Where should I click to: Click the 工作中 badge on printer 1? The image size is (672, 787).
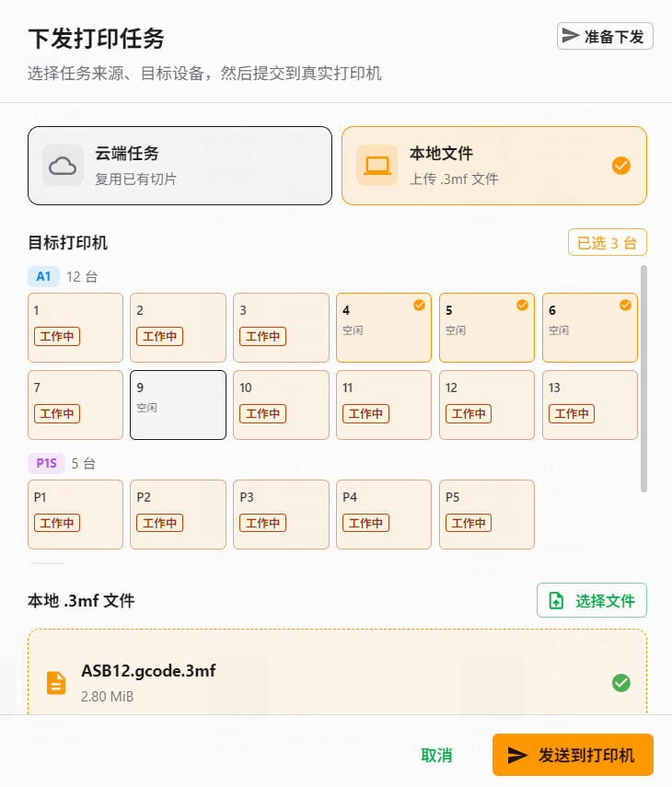point(57,336)
